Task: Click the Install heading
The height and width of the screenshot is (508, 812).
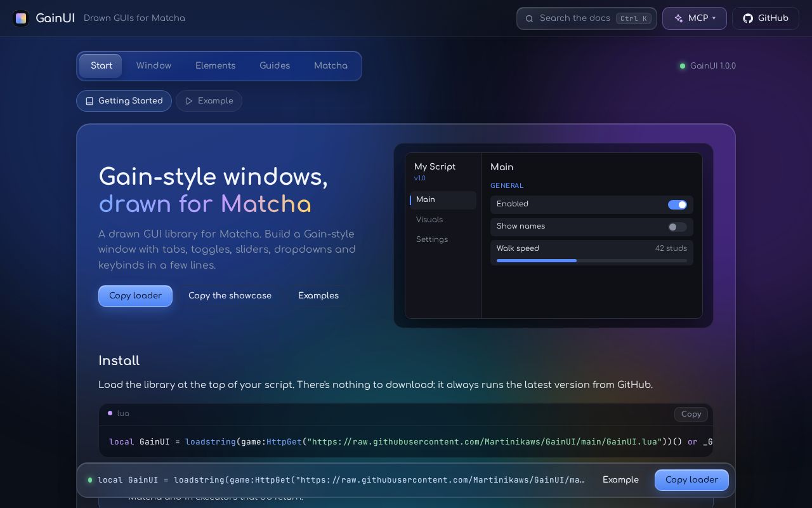Action: (x=119, y=361)
